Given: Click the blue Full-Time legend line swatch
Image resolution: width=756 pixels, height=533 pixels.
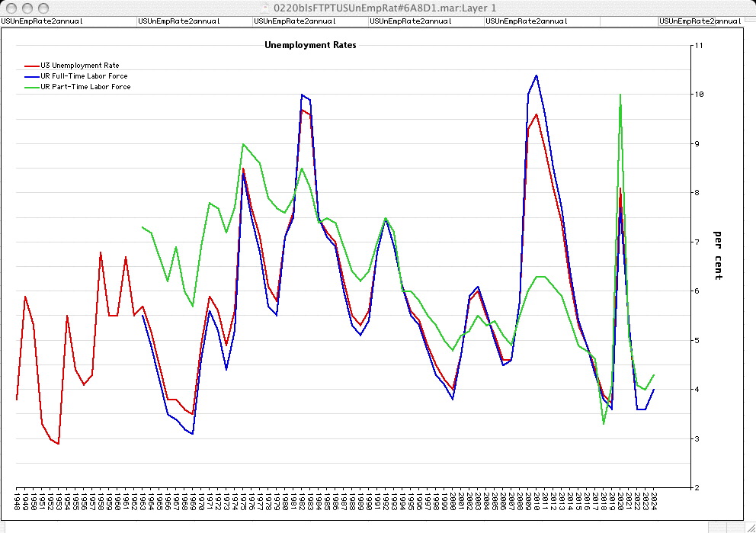Looking at the screenshot, I should pos(32,76).
